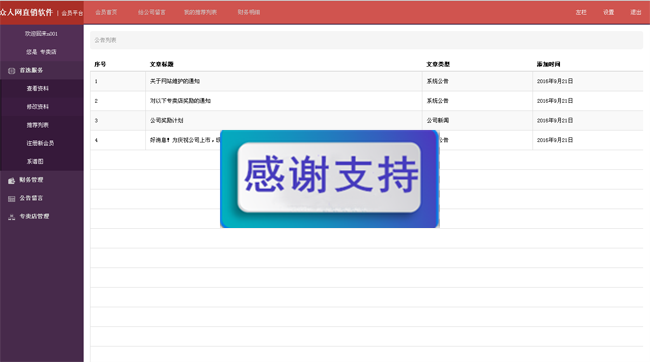Image resolution: width=650 pixels, height=362 pixels.
Task: Go to 会员首页 in top navigation
Action: 106,12
